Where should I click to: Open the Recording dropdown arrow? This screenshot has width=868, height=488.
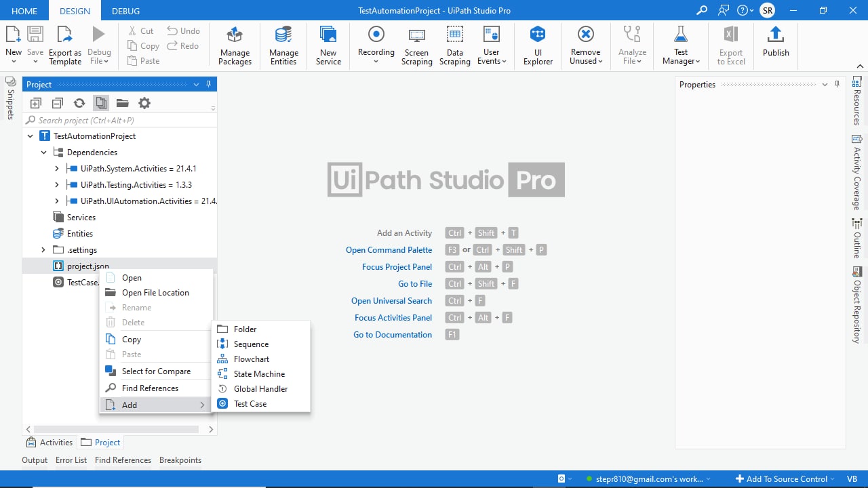point(376,62)
